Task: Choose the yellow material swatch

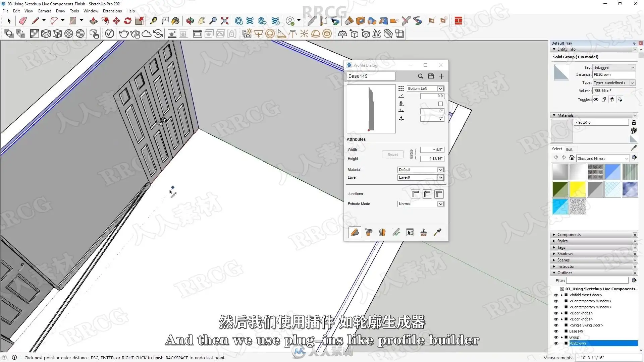Action: 578,189
